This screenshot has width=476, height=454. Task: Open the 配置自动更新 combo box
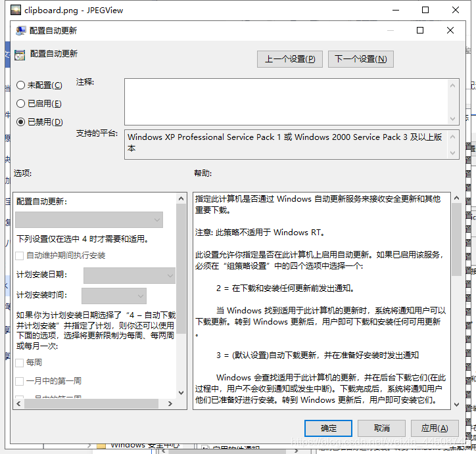click(x=89, y=219)
